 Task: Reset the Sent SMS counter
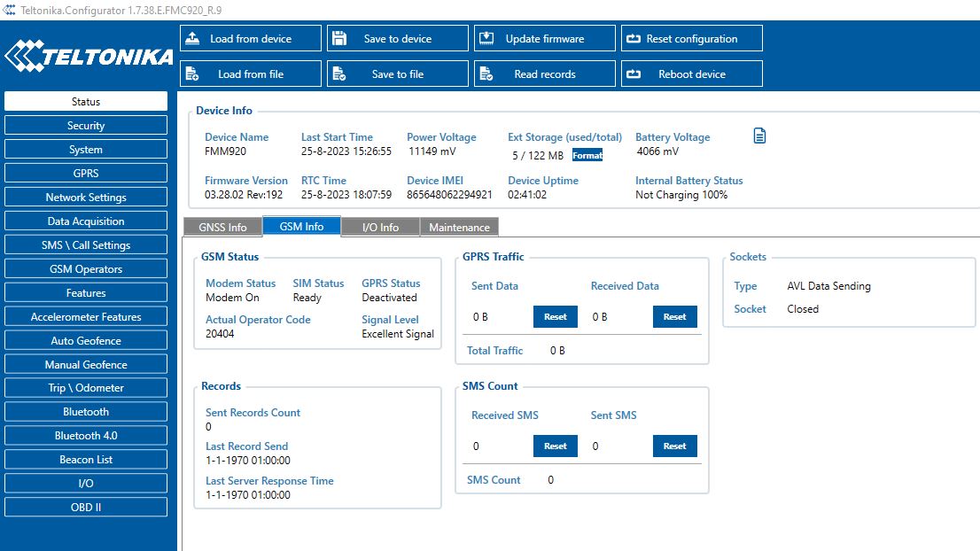point(675,446)
